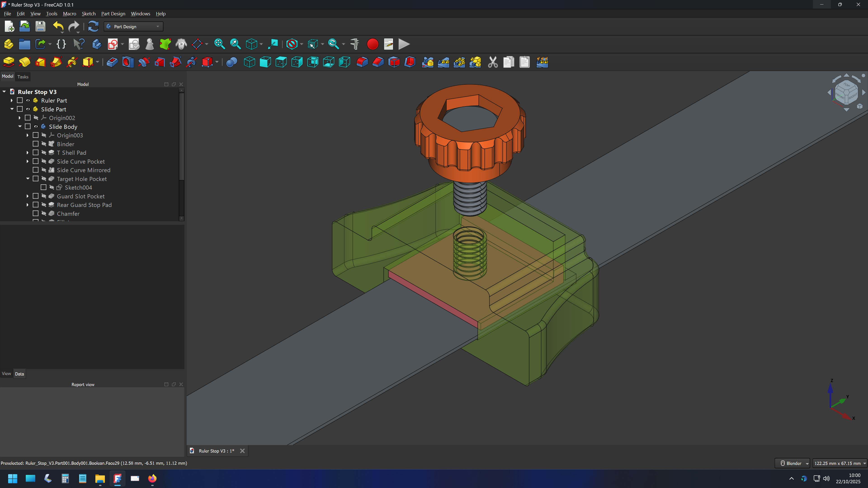Click the Measure caliper icon
The height and width of the screenshot is (488, 868).
pos(354,44)
